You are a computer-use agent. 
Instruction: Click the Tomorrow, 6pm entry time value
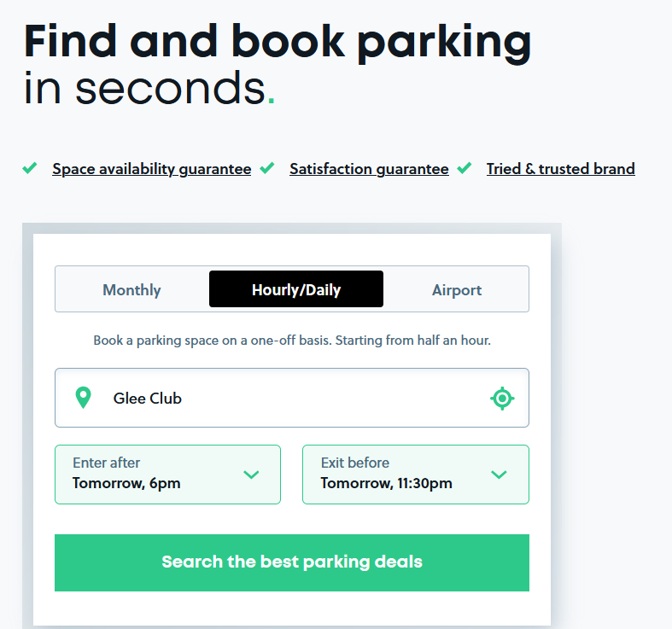click(x=126, y=484)
